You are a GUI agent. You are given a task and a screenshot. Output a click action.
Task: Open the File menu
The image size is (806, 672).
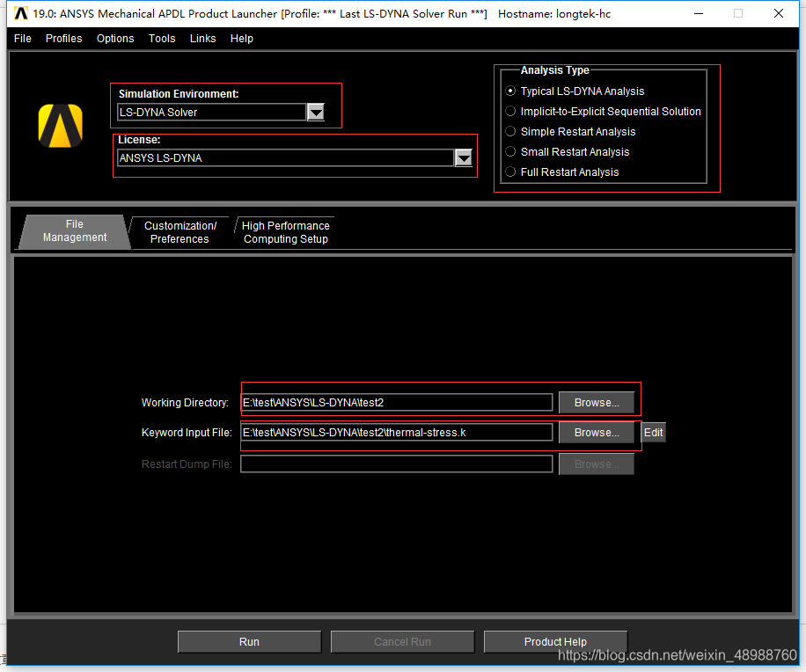(23, 39)
